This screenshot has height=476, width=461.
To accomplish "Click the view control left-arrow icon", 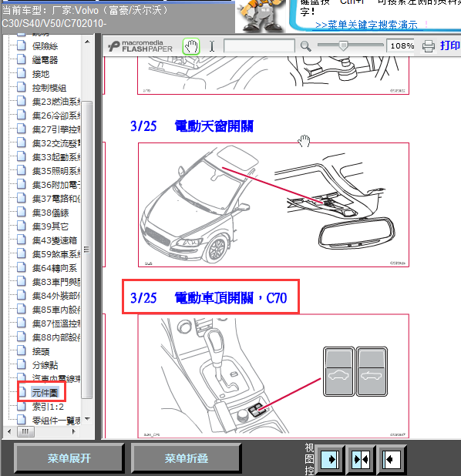I will (391, 459).
